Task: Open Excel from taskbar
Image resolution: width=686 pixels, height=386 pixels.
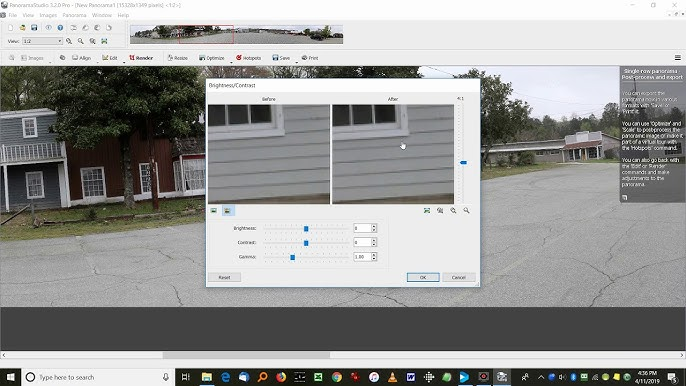Action: coord(318,377)
